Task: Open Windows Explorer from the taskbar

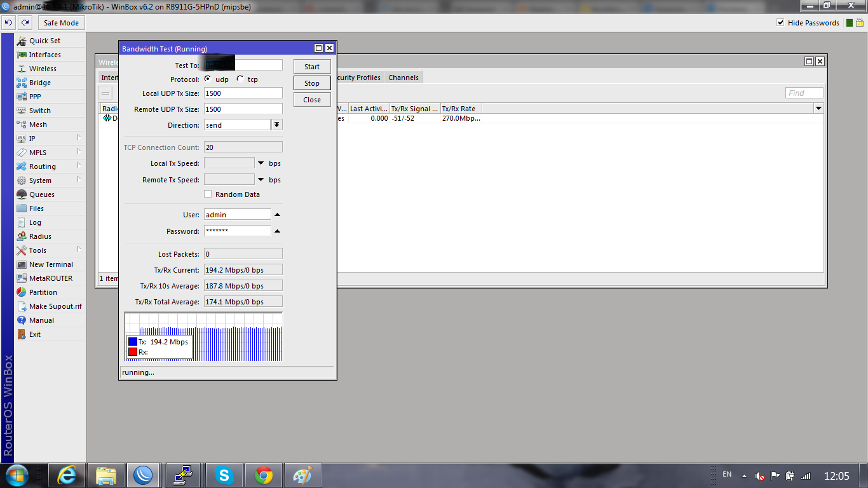Action: coord(105,475)
